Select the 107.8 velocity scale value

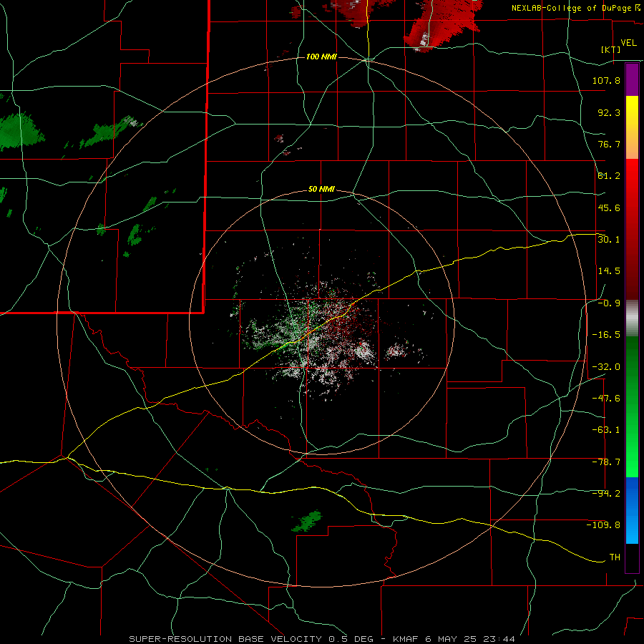coord(606,80)
